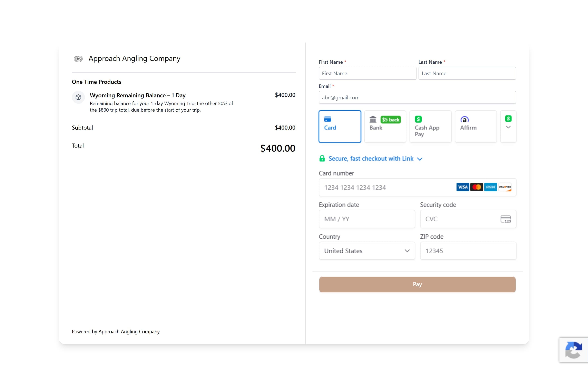The width and height of the screenshot is (588, 368).
Task: Choose the Affirm payment tab
Action: [x=476, y=127]
